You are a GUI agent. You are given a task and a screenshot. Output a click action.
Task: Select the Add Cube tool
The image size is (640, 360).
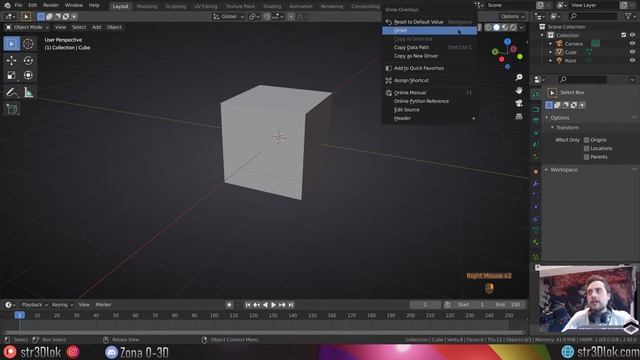11,109
